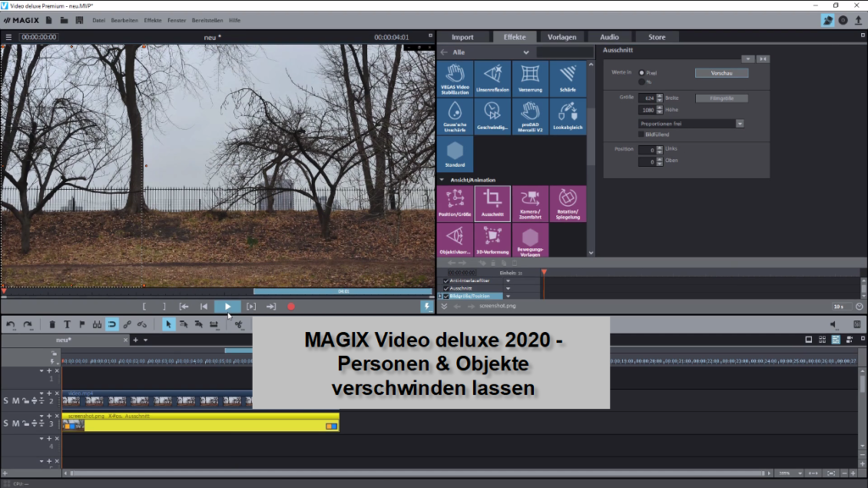Click the effects list vertical scrollbar
Screen dimensions: 868x488
591,138
